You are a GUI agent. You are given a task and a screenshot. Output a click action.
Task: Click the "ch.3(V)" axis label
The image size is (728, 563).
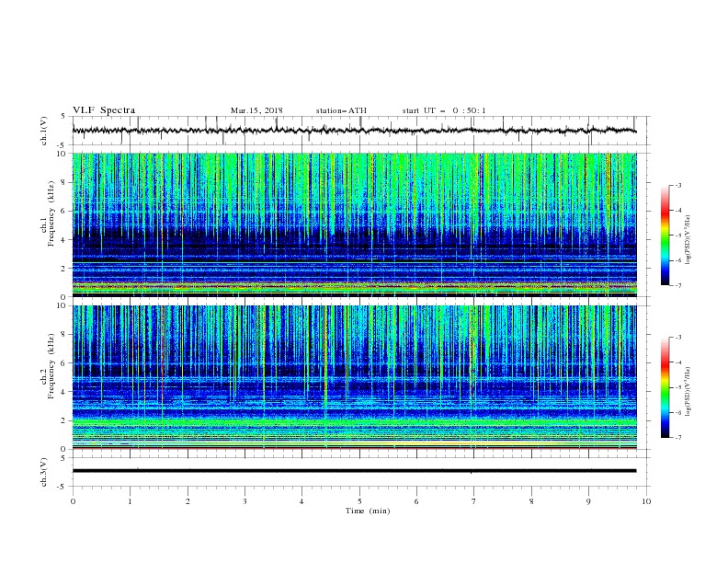[44, 472]
